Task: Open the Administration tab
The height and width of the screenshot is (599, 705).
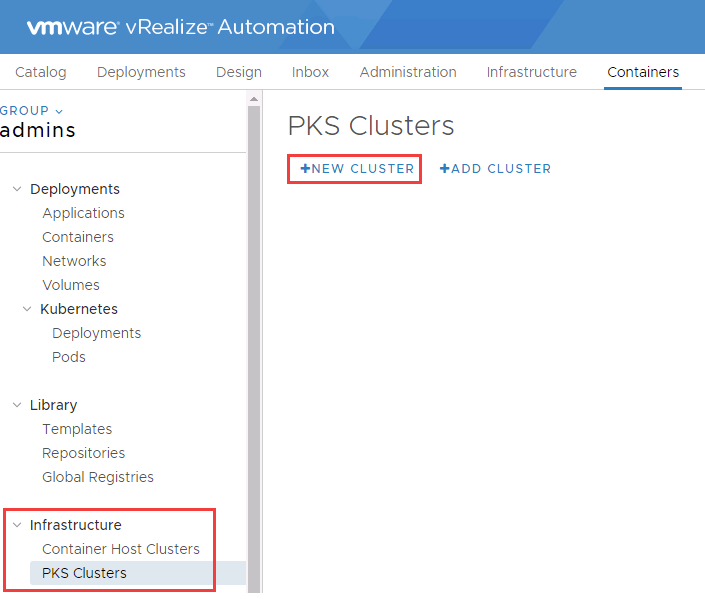Action: (x=408, y=72)
